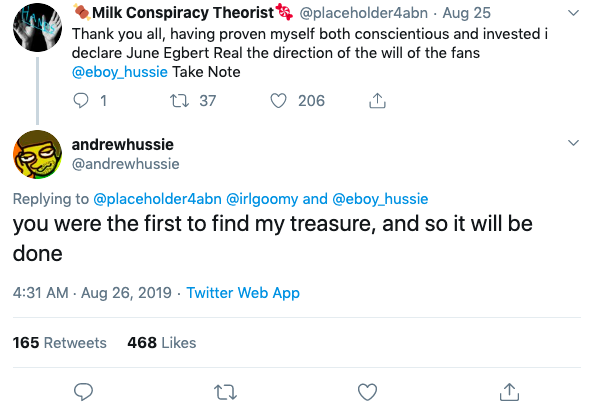Screen dimensions: 594x413
Task: Open @eboy_hussie in the Replying to line
Action: [380, 199]
